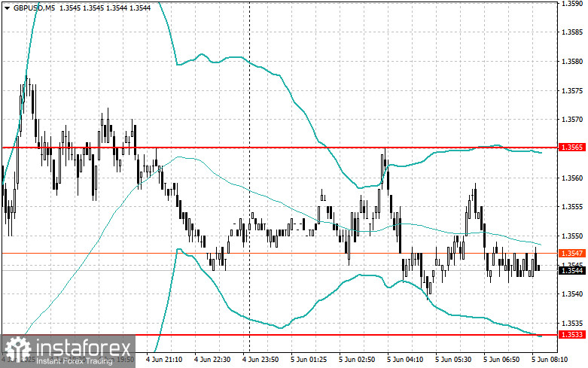Select the red 1.3533 price level label

point(572,335)
